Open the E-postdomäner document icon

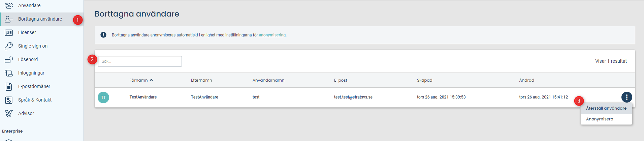coord(9,87)
